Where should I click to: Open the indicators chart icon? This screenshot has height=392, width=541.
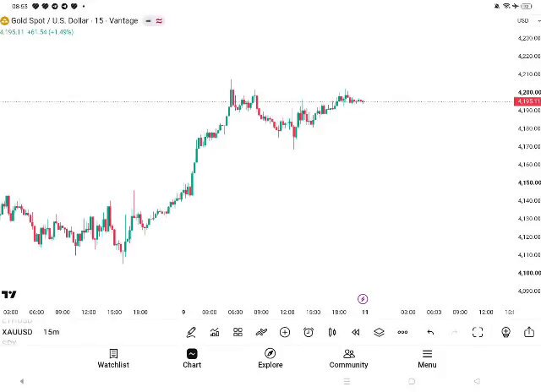(x=215, y=332)
